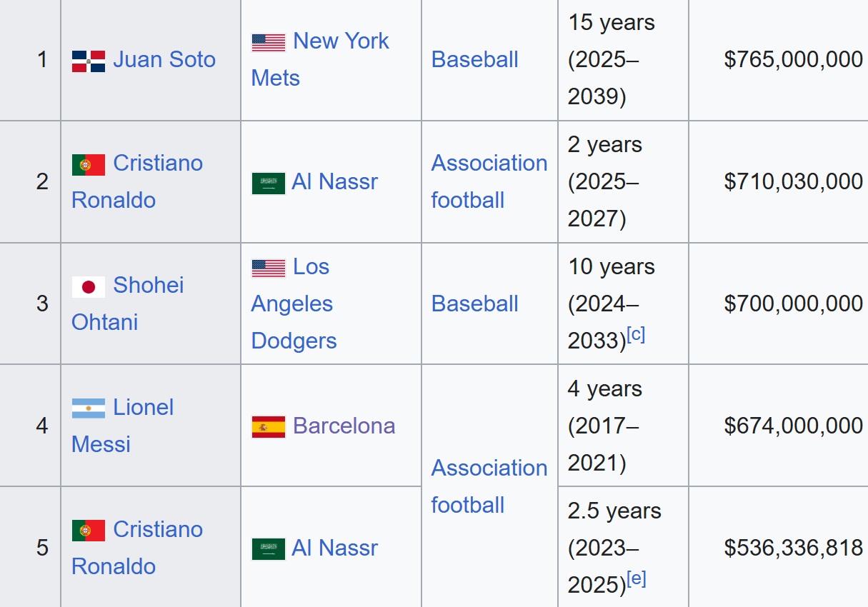
Task: Click the US flag beside Los Angeles Dodgers
Action: coord(269,269)
